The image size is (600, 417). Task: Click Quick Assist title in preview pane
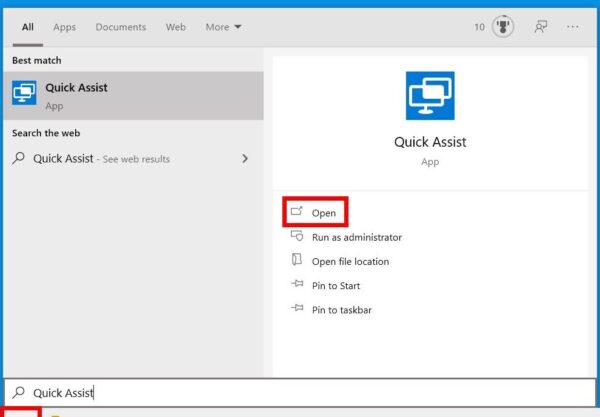click(x=430, y=142)
